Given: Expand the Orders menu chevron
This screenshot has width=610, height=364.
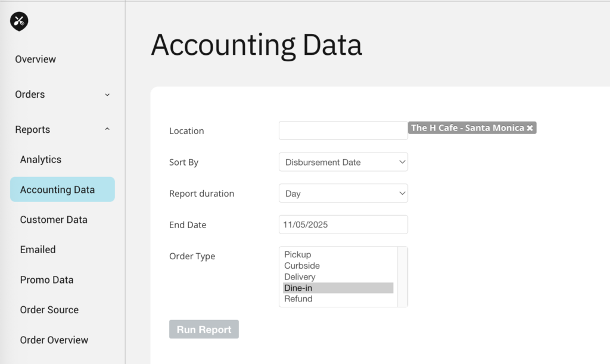Looking at the screenshot, I should click(107, 95).
